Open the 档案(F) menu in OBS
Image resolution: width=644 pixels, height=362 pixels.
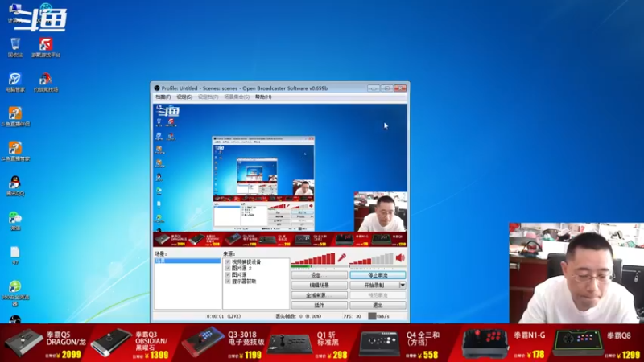click(x=163, y=97)
